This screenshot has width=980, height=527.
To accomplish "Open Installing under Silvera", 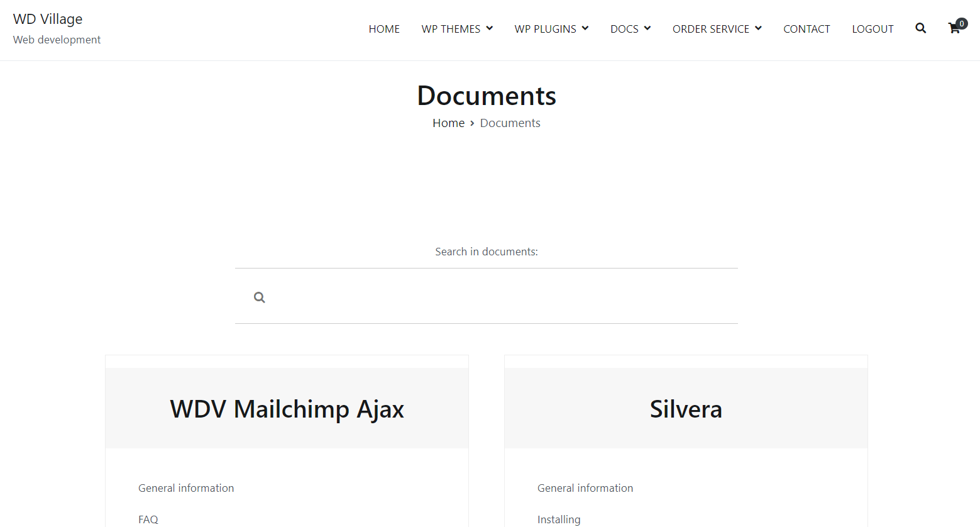I will coord(559,519).
